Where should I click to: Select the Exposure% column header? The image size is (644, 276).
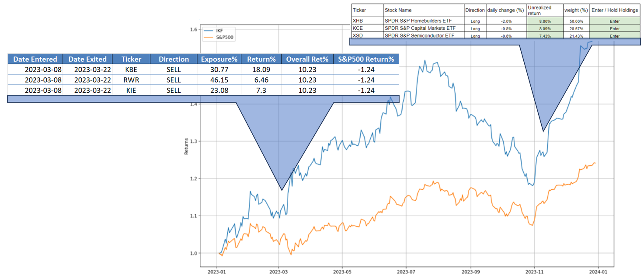click(x=219, y=59)
